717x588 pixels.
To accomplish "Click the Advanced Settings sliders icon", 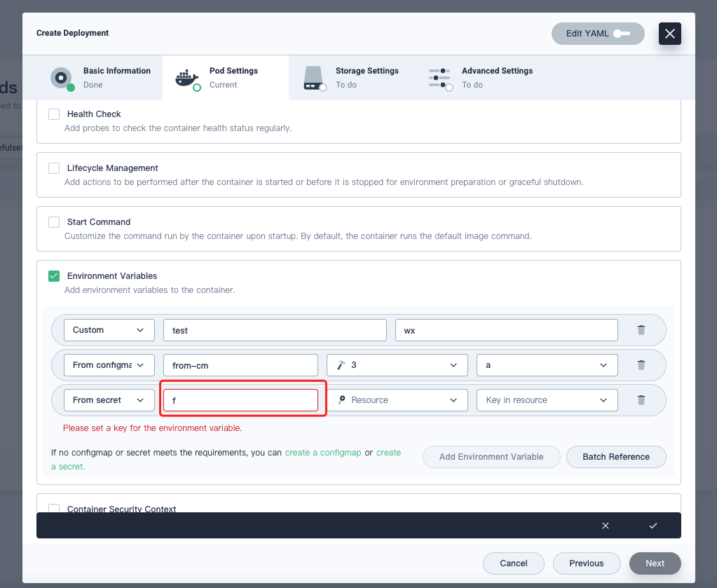I will (x=440, y=77).
